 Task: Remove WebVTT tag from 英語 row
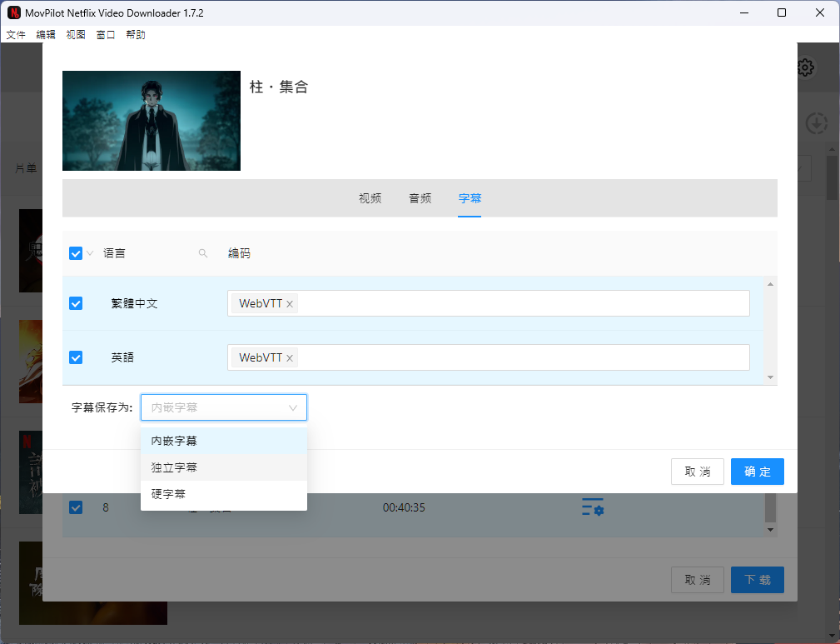click(290, 358)
